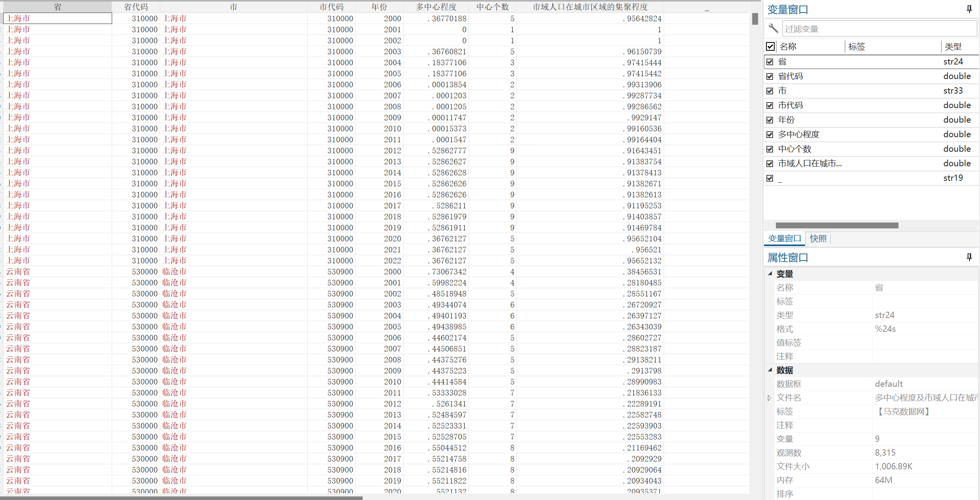Select the 变量窗口 tab
This screenshot has height=500, width=980.
[784, 238]
